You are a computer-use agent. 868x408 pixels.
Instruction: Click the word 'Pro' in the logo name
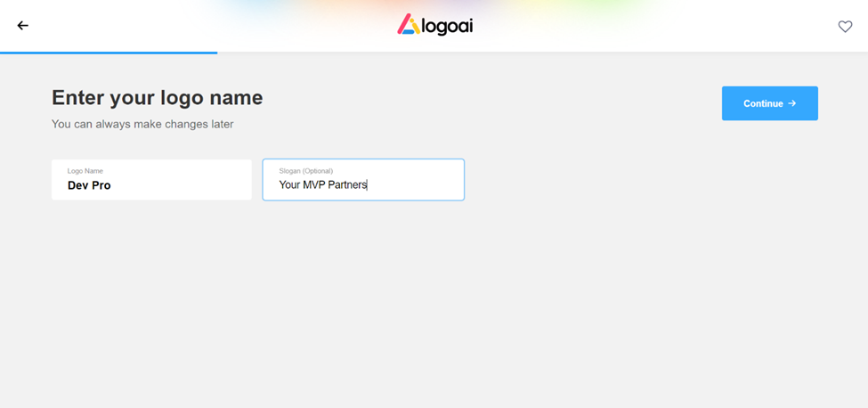[x=101, y=185]
